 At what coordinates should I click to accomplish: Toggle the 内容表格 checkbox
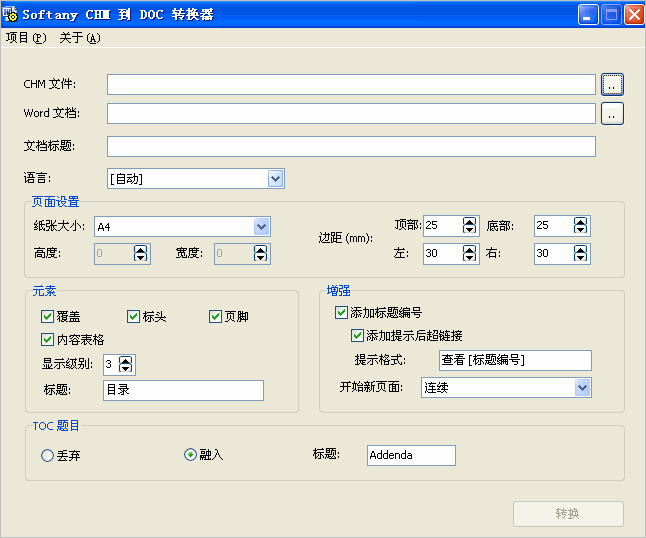pyautogui.click(x=47, y=339)
